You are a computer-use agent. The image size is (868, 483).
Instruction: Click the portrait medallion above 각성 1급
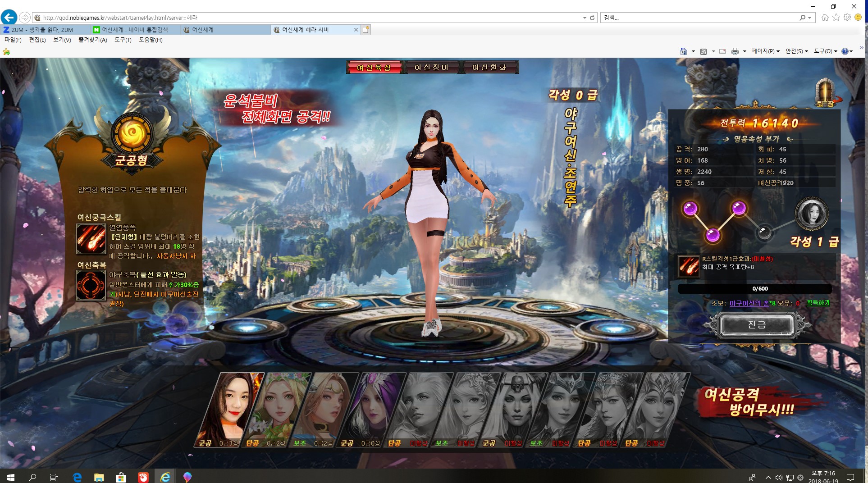pos(812,213)
